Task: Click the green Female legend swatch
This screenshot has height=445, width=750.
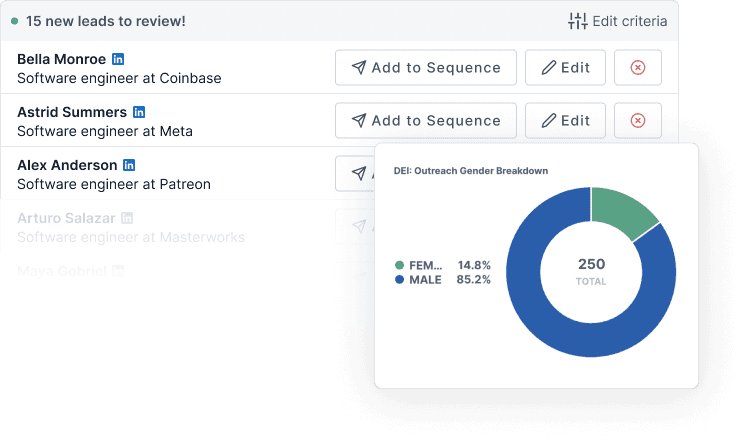Action: point(400,266)
